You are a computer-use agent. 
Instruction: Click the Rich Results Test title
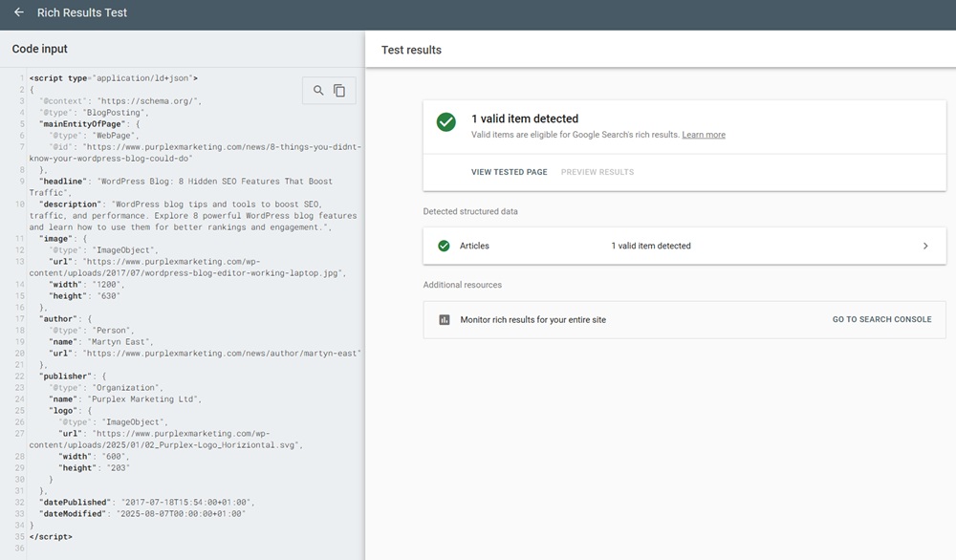[x=81, y=12]
